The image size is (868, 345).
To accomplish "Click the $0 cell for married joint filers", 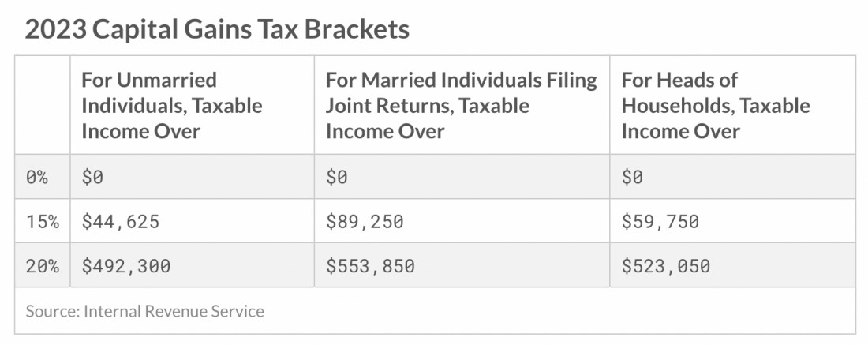I will coord(337,178).
